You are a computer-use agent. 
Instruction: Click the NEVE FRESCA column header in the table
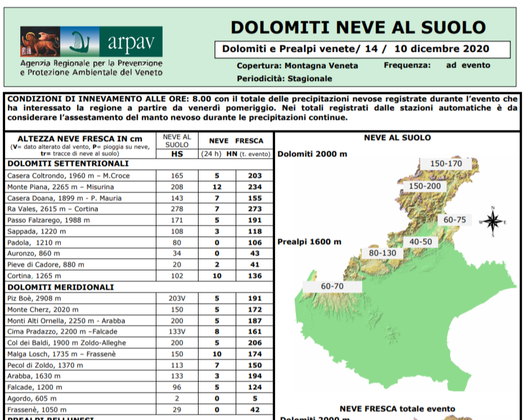[236, 141]
